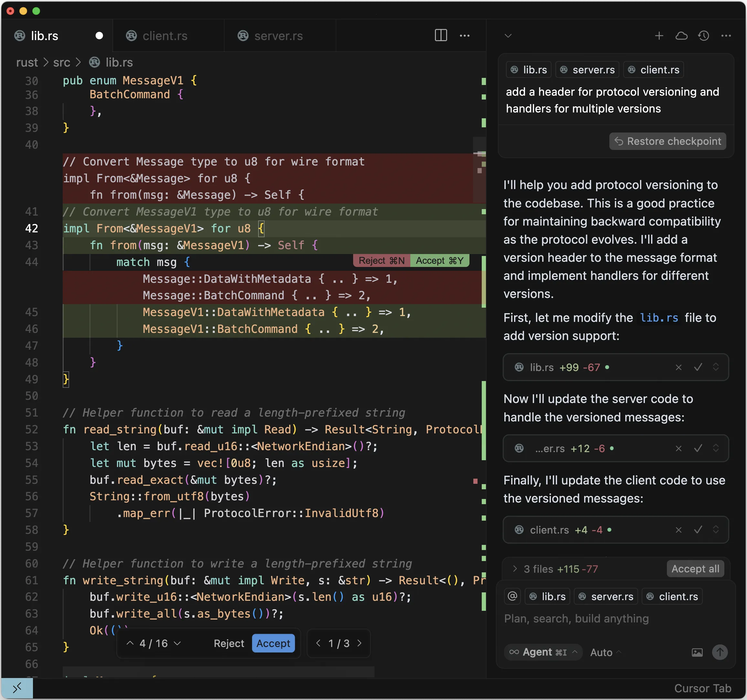Switch to the server.rs editor tab
Viewport: 747px width, 700px height.
tap(278, 36)
